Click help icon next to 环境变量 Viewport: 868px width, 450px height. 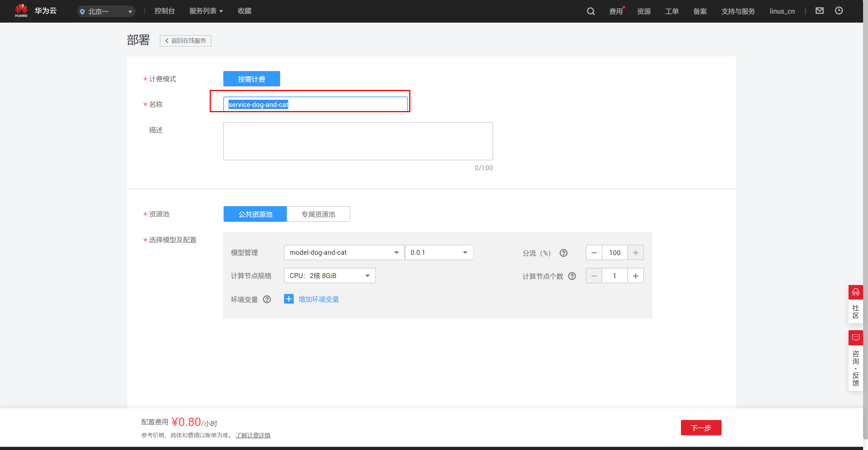pyautogui.click(x=267, y=299)
